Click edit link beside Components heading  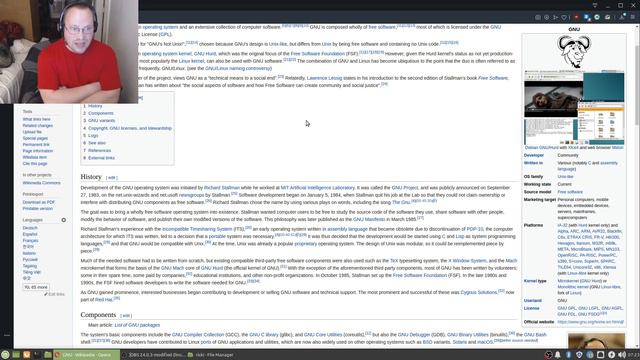coord(126,316)
